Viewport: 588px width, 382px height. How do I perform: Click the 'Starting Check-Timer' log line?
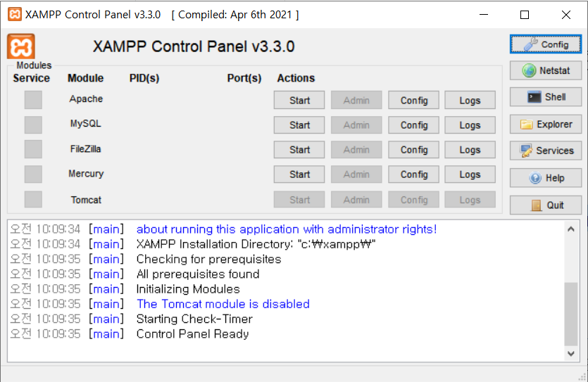click(194, 319)
